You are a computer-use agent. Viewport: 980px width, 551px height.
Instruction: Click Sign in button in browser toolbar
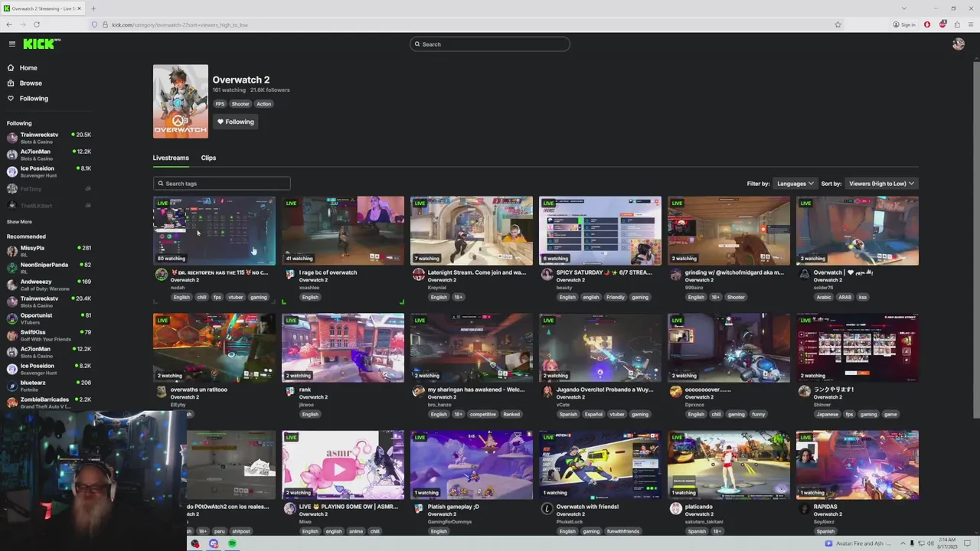[x=904, y=24]
